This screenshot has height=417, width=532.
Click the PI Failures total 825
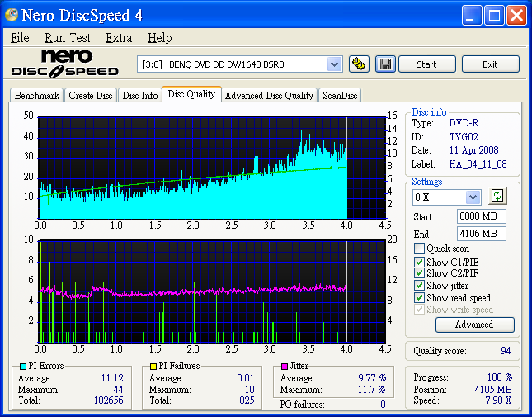tap(247, 400)
